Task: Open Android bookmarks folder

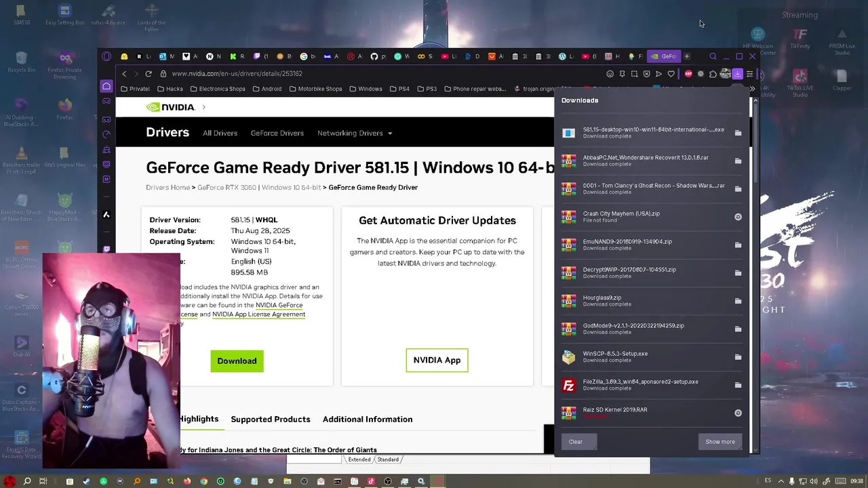Action: (267, 89)
